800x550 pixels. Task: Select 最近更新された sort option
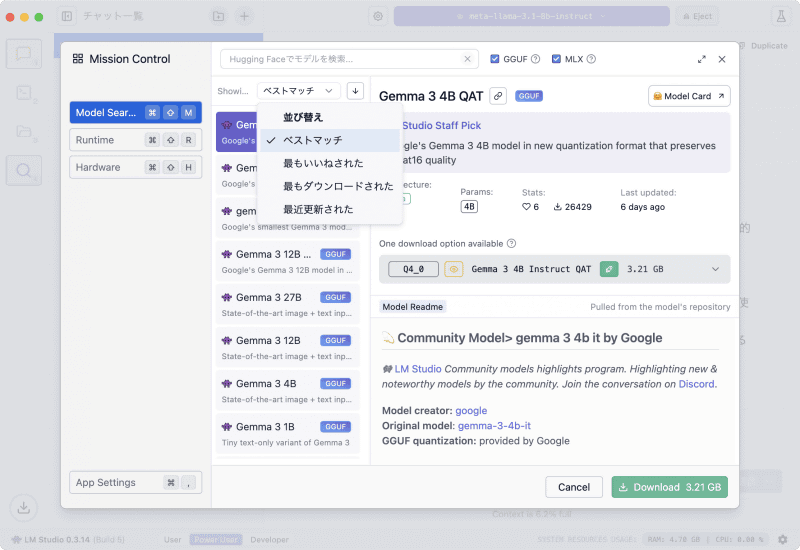(330, 209)
